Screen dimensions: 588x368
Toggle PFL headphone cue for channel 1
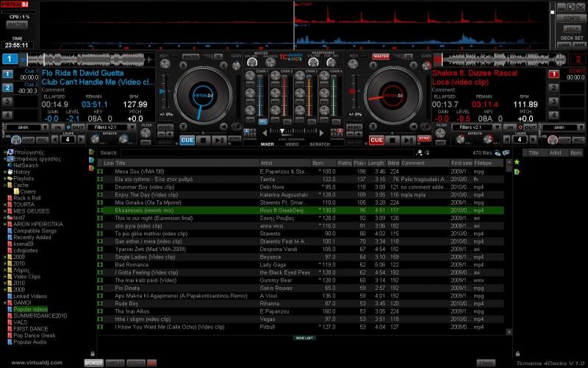click(262, 121)
